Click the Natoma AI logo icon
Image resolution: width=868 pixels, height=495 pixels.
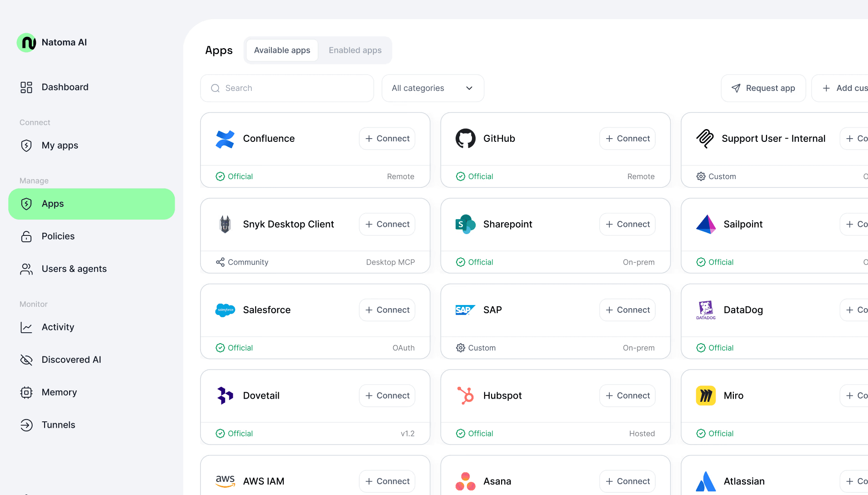26,43
